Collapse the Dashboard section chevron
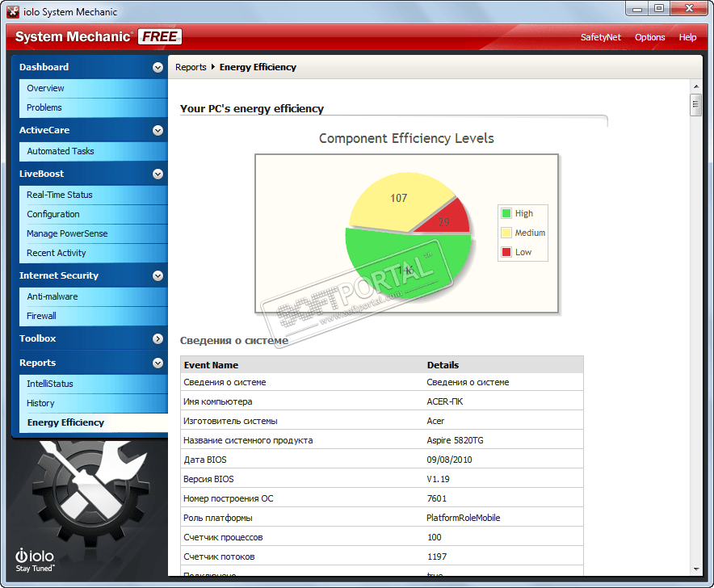This screenshot has height=588, width=714. tap(157, 67)
